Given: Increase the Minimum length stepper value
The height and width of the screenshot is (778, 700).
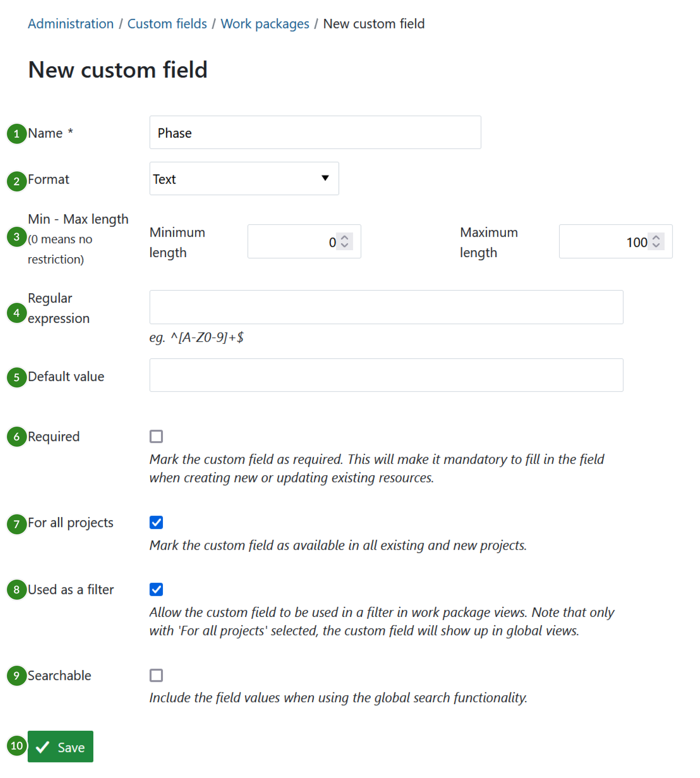Looking at the screenshot, I should click(x=345, y=238).
